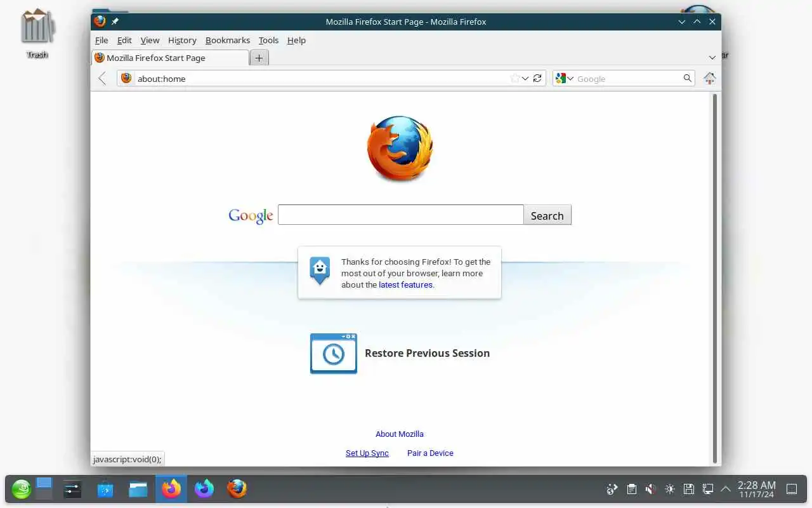Click the Pair a Device link
This screenshot has height=508, width=812.
(430, 453)
